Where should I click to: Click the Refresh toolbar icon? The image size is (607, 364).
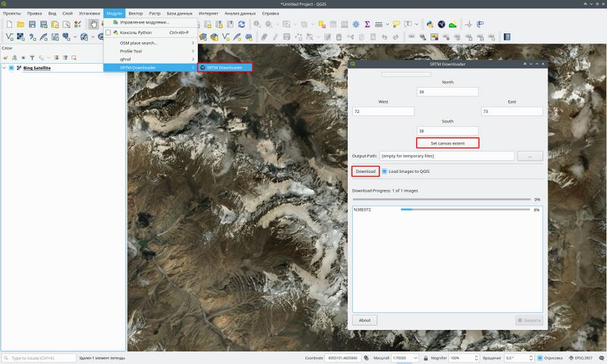[241, 24]
